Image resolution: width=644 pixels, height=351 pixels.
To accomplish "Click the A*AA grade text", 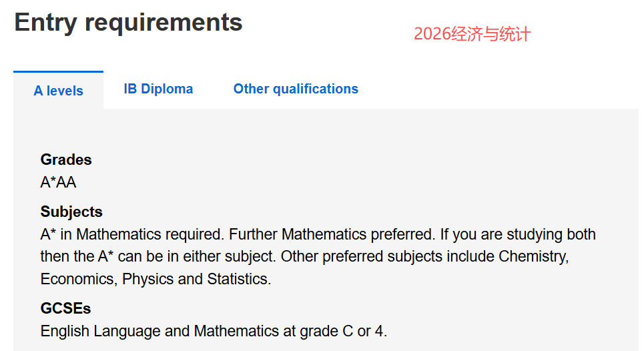I will (59, 182).
